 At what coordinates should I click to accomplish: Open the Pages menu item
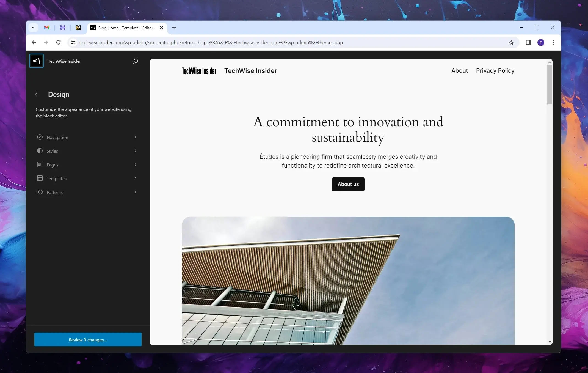[88, 164]
